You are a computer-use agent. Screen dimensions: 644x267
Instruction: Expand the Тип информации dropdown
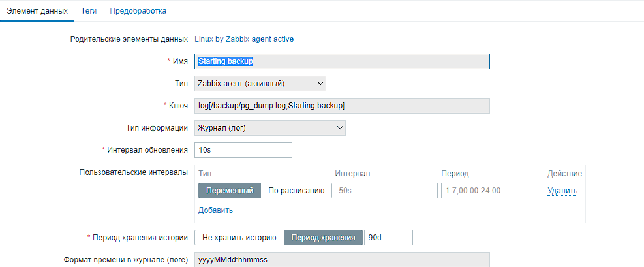pyautogui.click(x=269, y=128)
